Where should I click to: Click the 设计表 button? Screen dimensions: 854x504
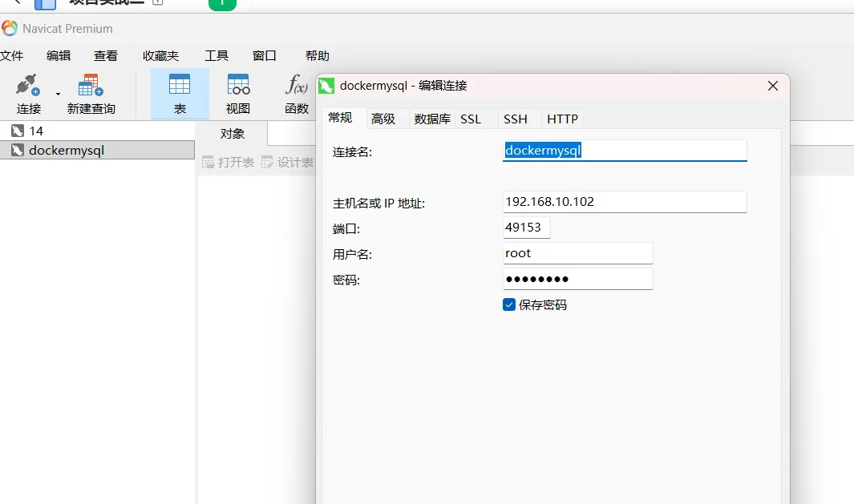(288, 162)
